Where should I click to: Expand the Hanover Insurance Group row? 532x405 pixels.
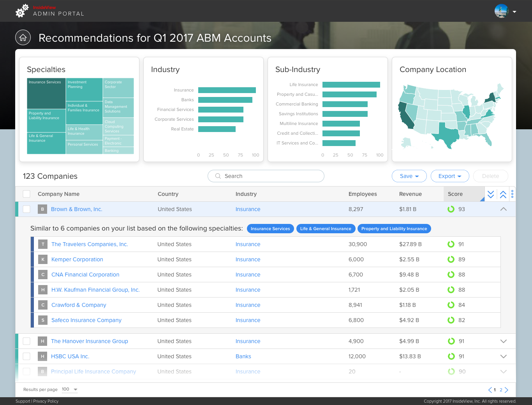(503, 341)
